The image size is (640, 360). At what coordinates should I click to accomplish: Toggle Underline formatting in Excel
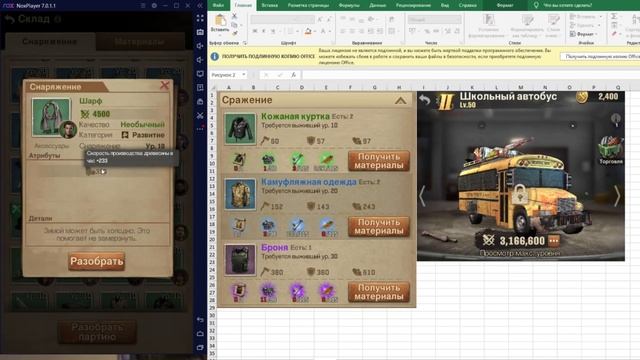point(273,31)
